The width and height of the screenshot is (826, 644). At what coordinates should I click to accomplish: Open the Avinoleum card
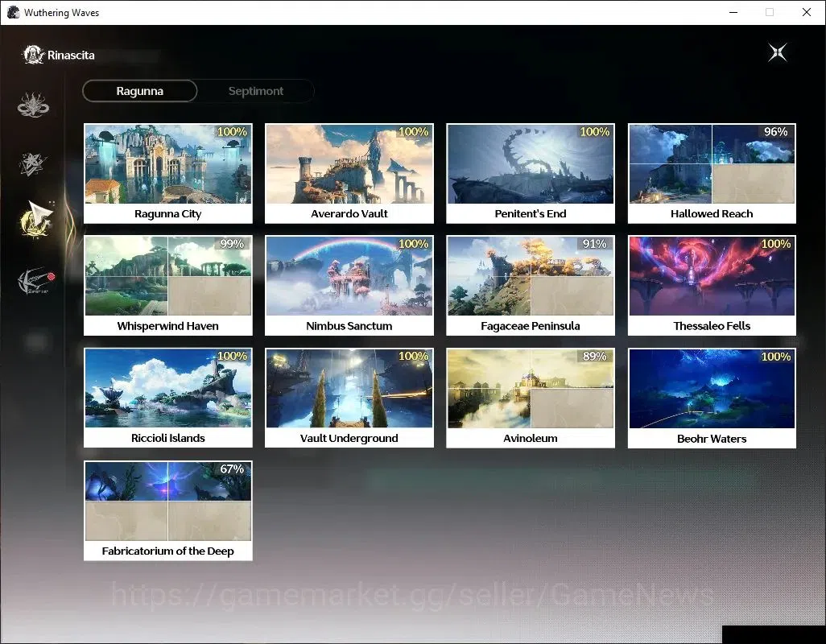pos(531,398)
